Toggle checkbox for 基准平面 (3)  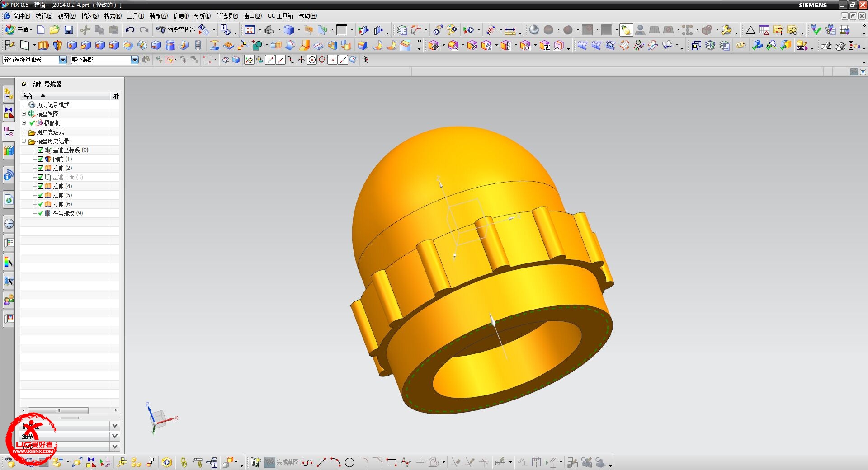[41, 177]
